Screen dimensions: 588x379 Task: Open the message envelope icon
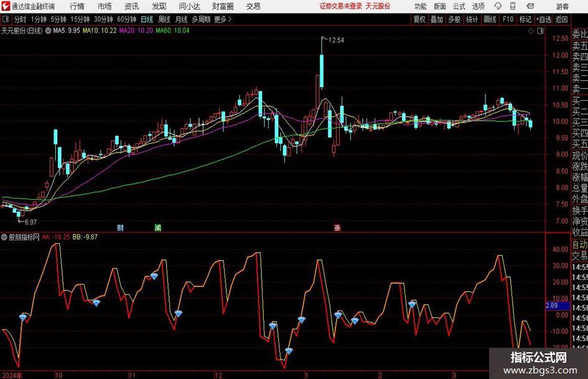(530, 6)
